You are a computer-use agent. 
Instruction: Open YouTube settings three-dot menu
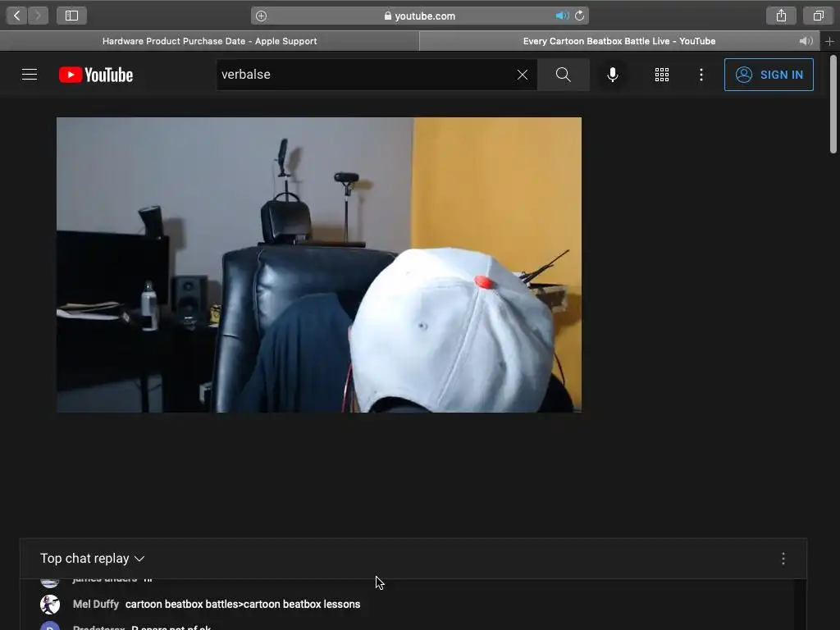(x=701, y=75)
